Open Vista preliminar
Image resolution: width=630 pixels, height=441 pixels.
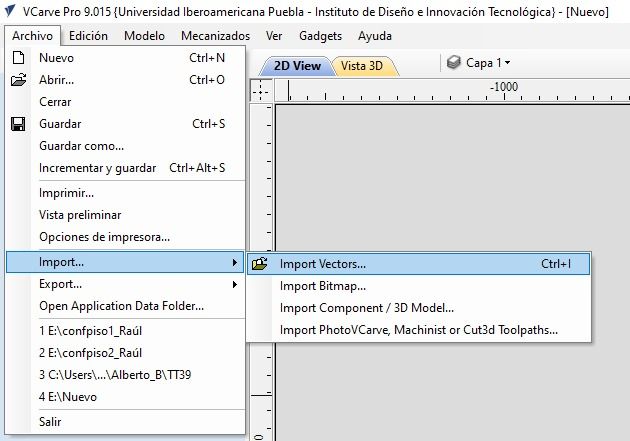125,215
